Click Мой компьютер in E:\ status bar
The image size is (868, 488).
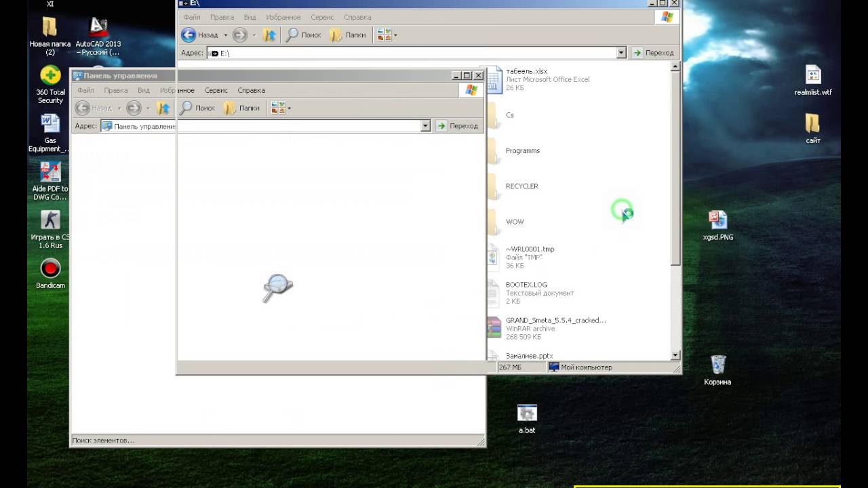coord(580,367)
